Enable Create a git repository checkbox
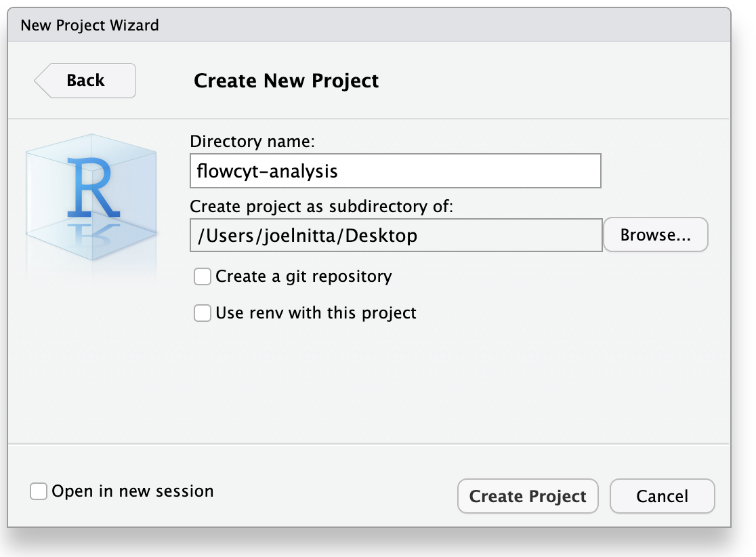Image resolution: width=756 pixels, height=557 pixels. coord(202,276)
